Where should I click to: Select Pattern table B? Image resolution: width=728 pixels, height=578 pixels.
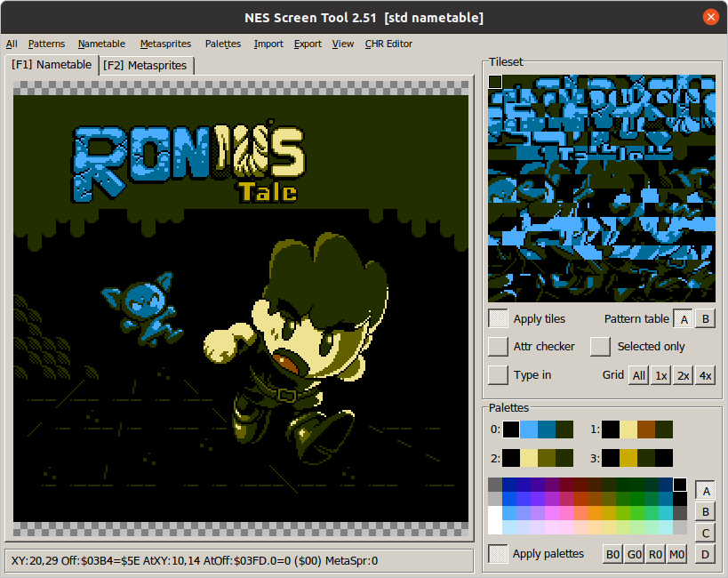[705, 319]
